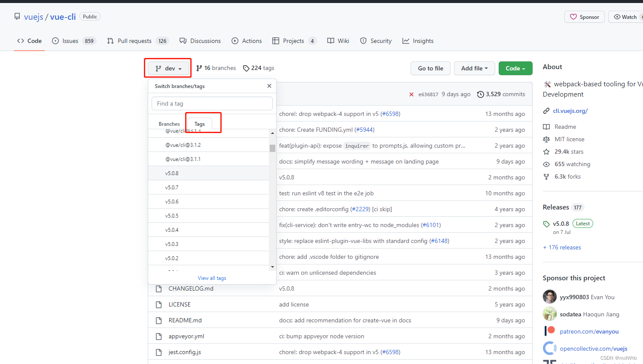Select tag v5.0.7
The image size is (643, 364).
(x=209, y=187)
